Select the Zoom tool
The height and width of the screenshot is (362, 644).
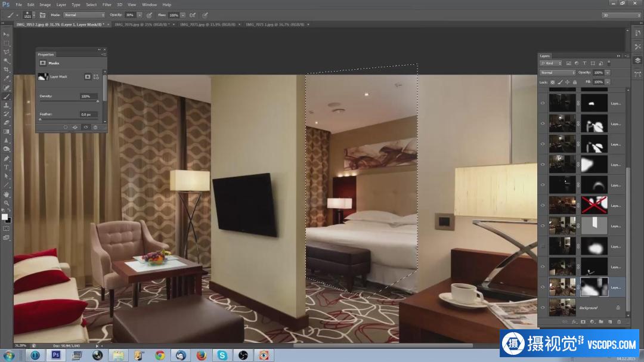pyautogui.click(x=6, y=203)
